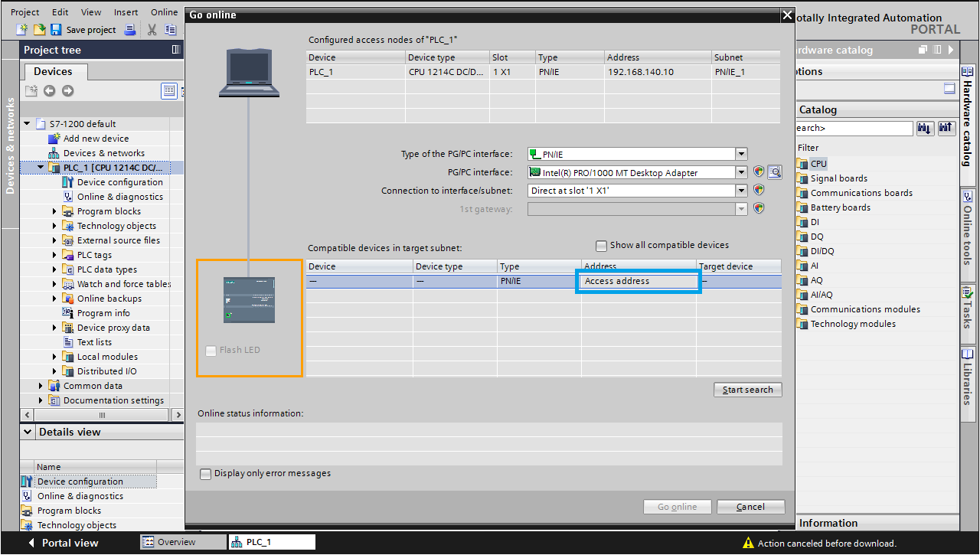Open the Project menu
Image resolution: width=980 pixels, height=555 pixels.
[x=24, y=12]
